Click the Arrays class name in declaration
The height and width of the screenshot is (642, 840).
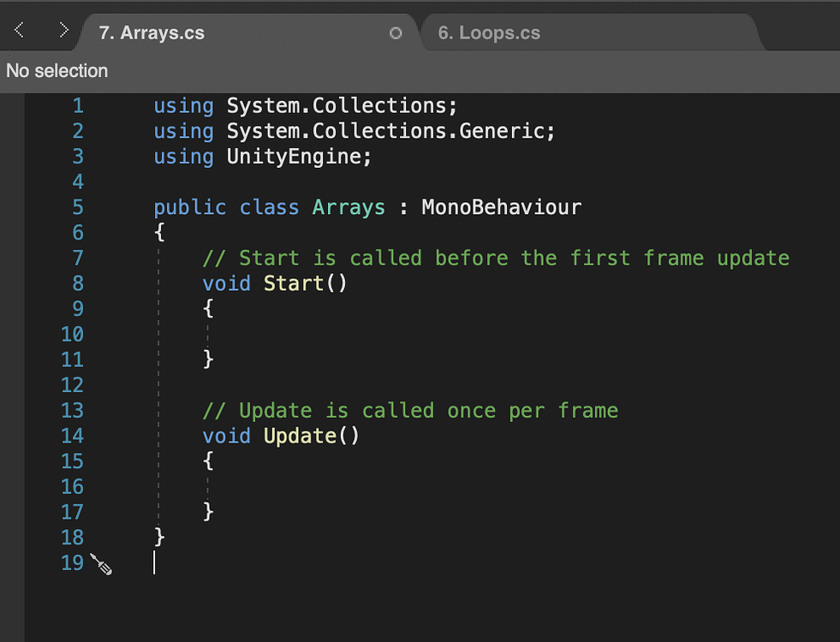[349, 207]
